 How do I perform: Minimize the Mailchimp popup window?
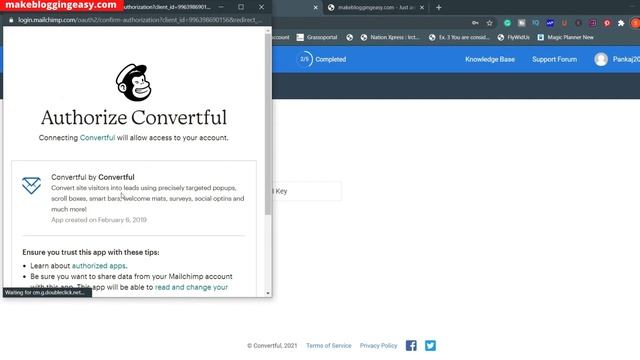coord(221,7)
